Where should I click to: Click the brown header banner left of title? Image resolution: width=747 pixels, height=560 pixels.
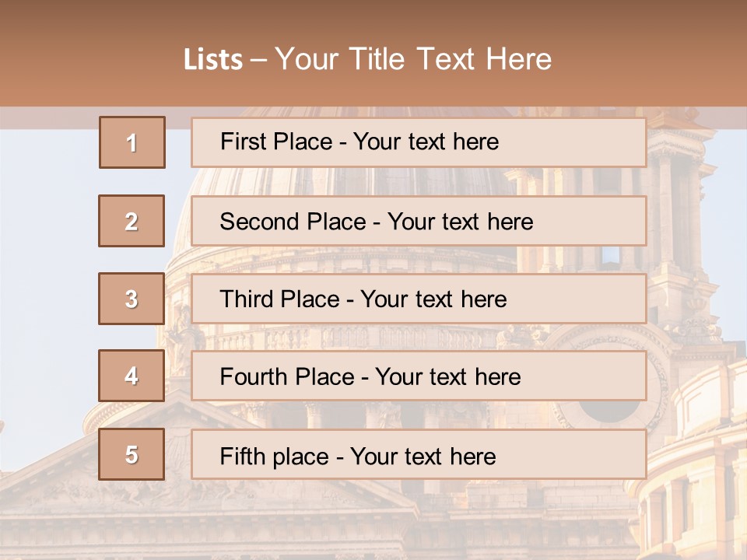(78, 54)
